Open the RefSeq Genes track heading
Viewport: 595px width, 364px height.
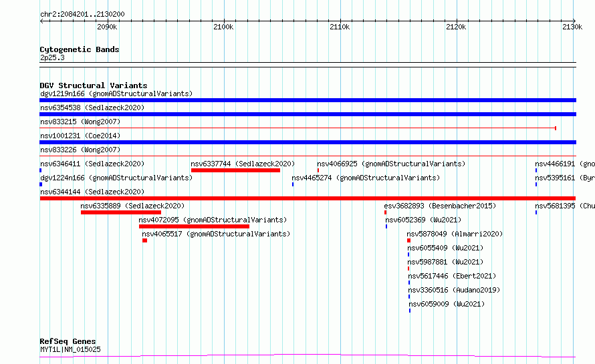(x=68, y=341)
